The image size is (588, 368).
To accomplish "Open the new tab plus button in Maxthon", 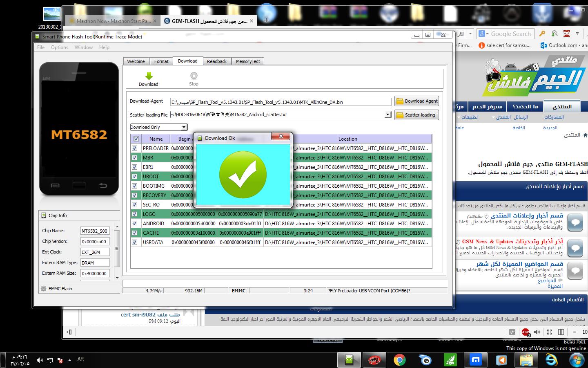I will 266,20.
